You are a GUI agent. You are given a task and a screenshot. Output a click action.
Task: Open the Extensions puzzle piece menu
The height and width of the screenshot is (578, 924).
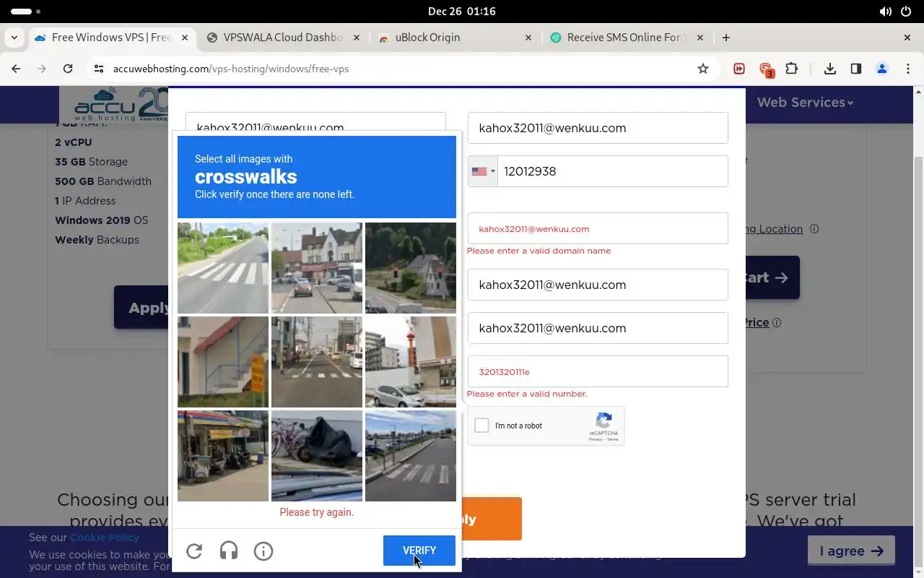(792, 69)
